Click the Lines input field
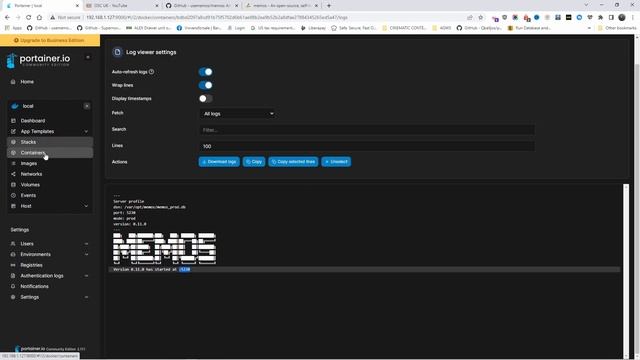 click(367, 147)
